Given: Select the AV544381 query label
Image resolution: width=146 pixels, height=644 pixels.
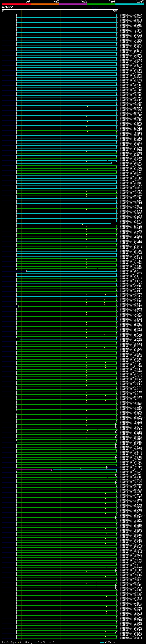Looking at the screenshot, I should [8, 8].
